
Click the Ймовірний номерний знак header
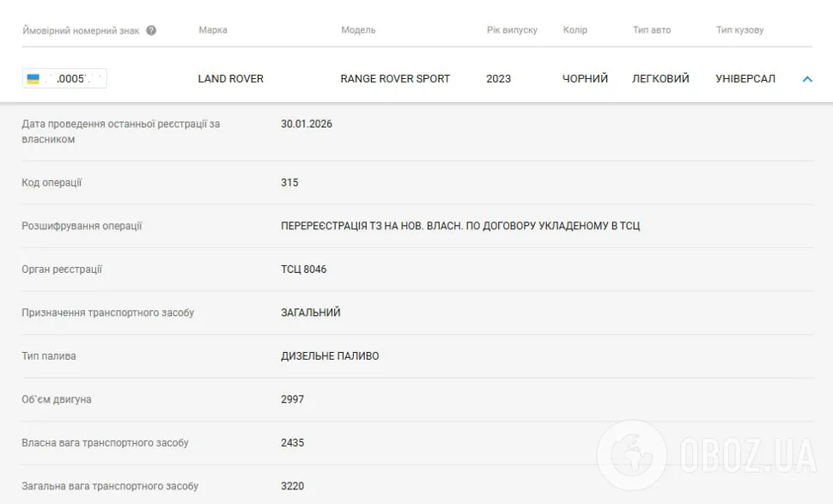(x=81, y=30)
